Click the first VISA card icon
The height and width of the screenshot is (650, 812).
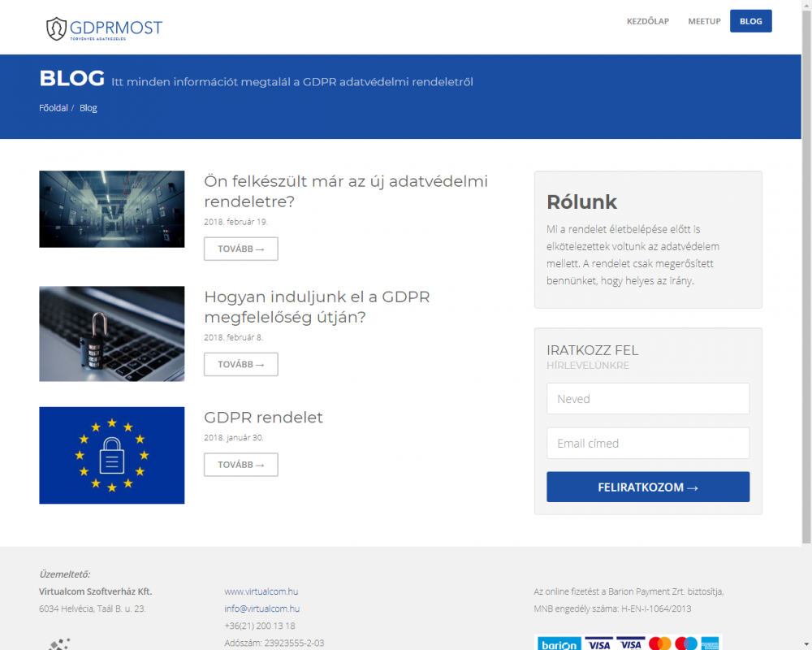[x=598, y=643]
